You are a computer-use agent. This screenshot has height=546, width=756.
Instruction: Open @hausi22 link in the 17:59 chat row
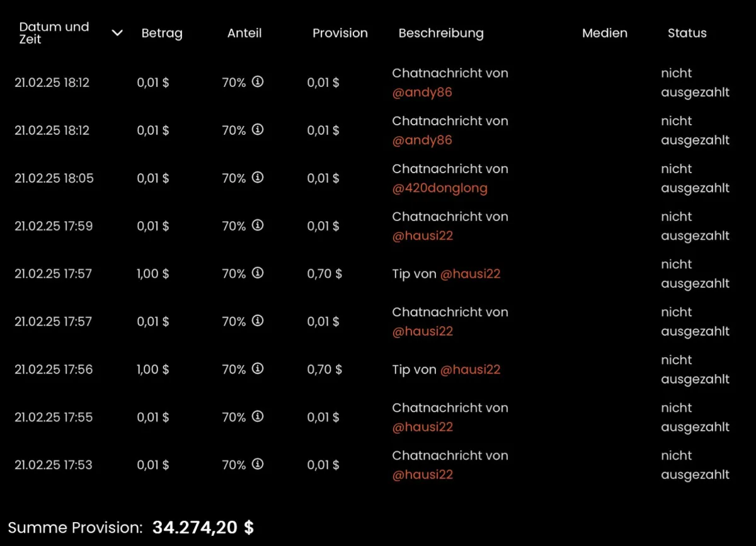[x=423, y=236]
